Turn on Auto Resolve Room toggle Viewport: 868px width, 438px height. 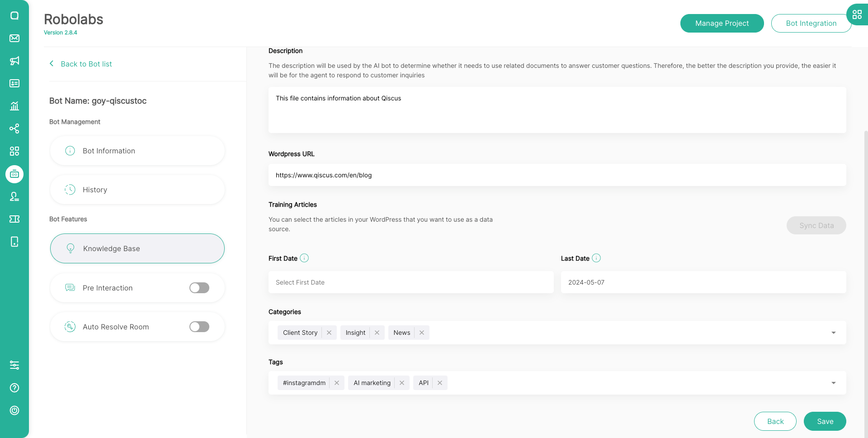point(199,327)
